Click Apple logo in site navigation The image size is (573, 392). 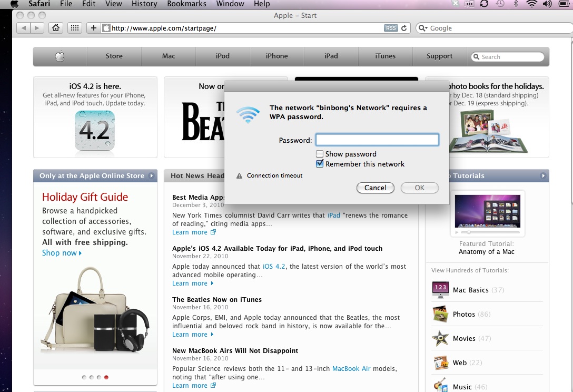60,56
